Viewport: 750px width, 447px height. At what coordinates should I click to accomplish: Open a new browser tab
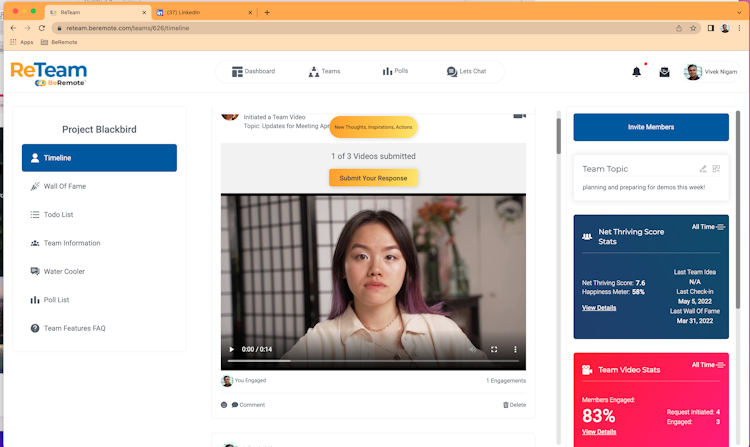[x=267, y=12]
